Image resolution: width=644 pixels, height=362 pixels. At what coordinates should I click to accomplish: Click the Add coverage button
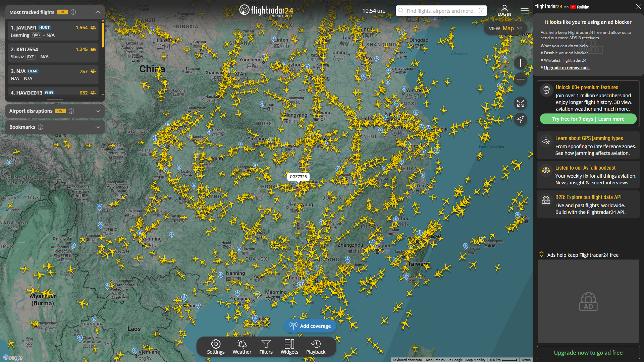pyautogui.click(x=310, y=326)
